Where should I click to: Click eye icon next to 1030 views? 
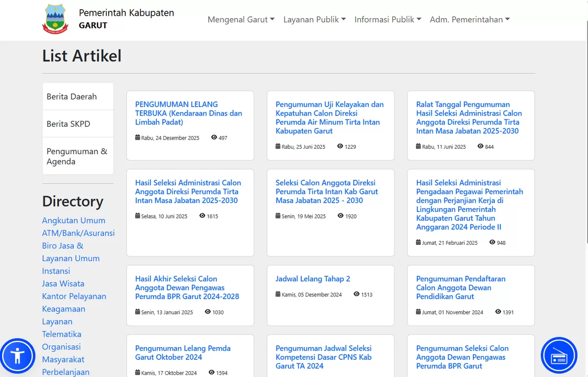pos(208,312)
